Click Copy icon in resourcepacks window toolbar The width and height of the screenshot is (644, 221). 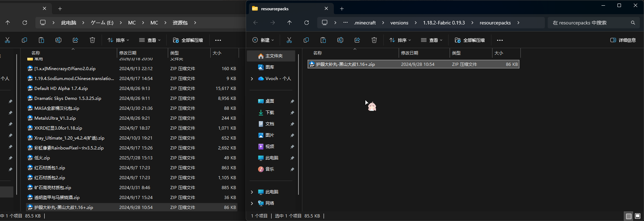(x=306, y=40)
